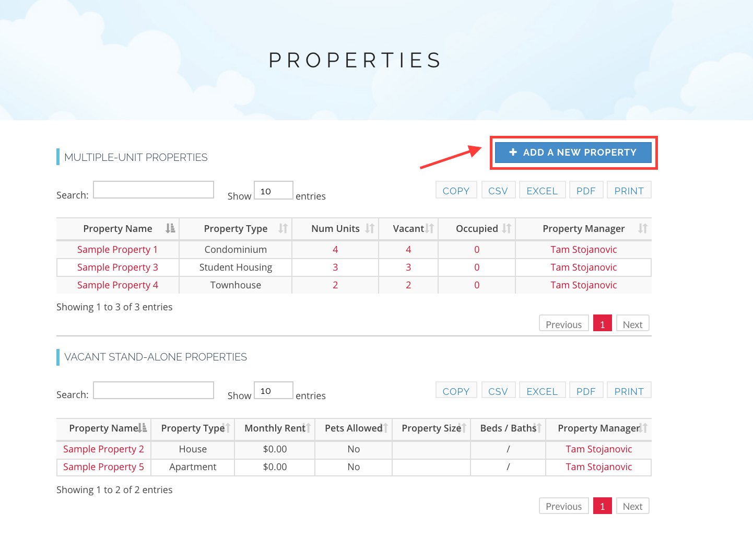The image size is (753, 560).
Task: Select page 1 in stand-alone pagination
Action: click(602, 506)
